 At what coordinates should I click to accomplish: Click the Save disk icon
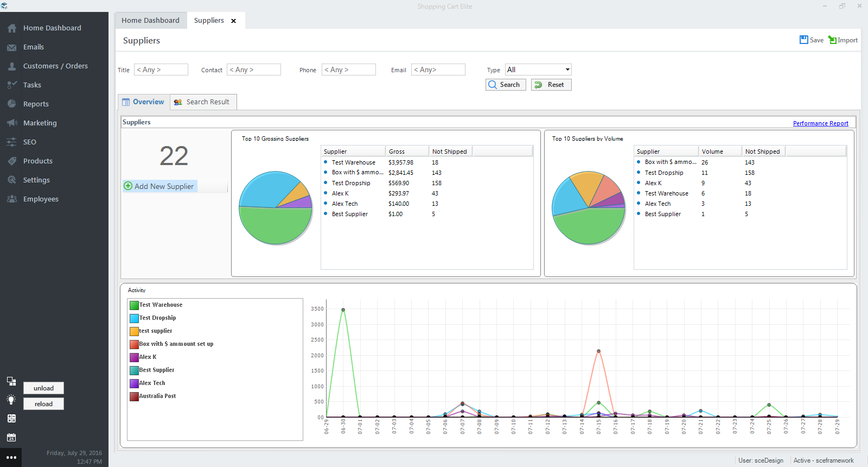(804, 40)
